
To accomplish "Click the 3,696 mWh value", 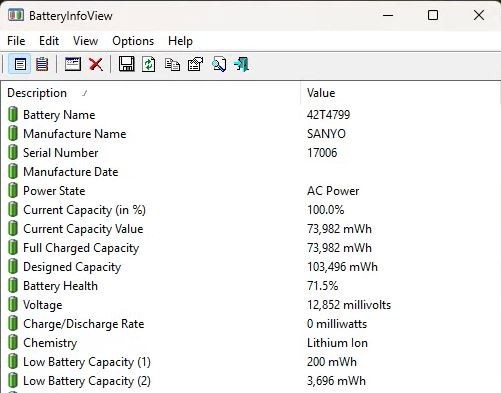I will [336, 381].
